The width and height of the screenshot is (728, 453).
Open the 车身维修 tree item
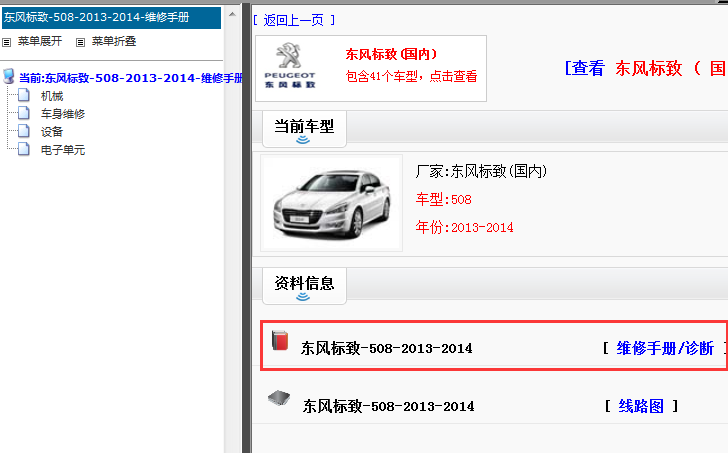[63, 114]
